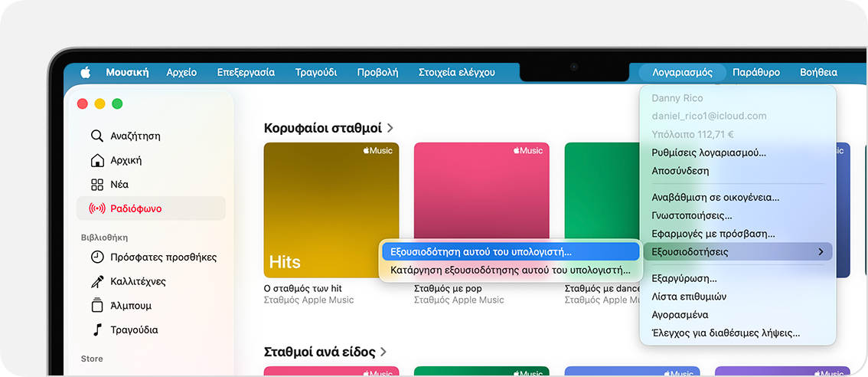The width and height of the screenshot is (868, 377).
Task: Open the pink pop station artwork
Action: (481, 192)
